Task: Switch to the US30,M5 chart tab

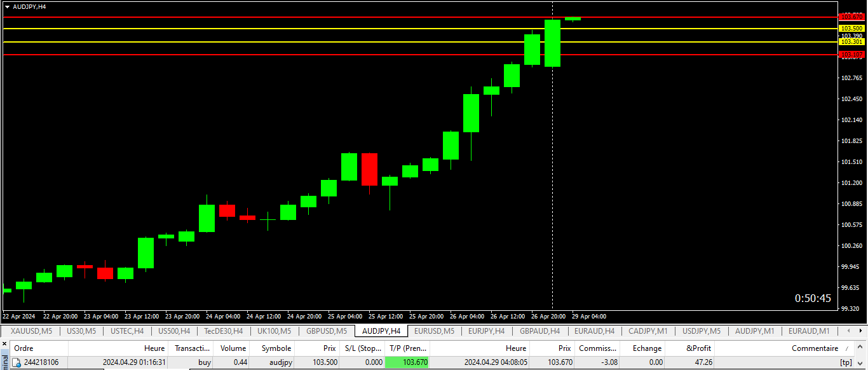Action: [x=81, y=331]
